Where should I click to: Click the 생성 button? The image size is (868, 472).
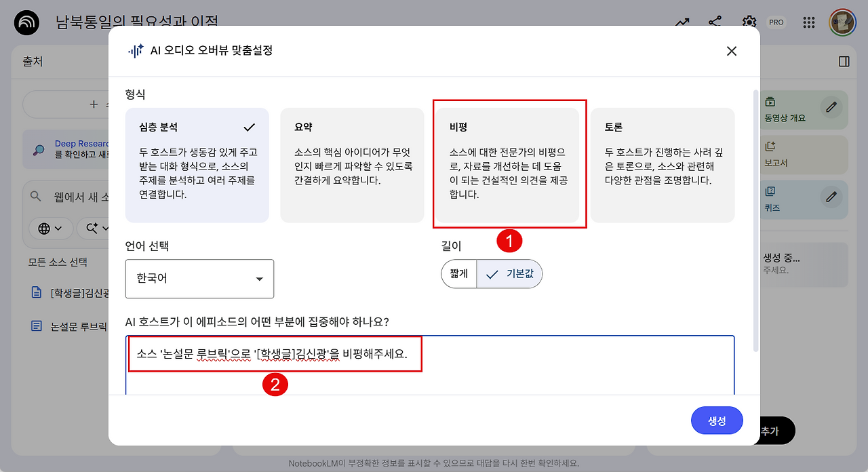[717, 420]
